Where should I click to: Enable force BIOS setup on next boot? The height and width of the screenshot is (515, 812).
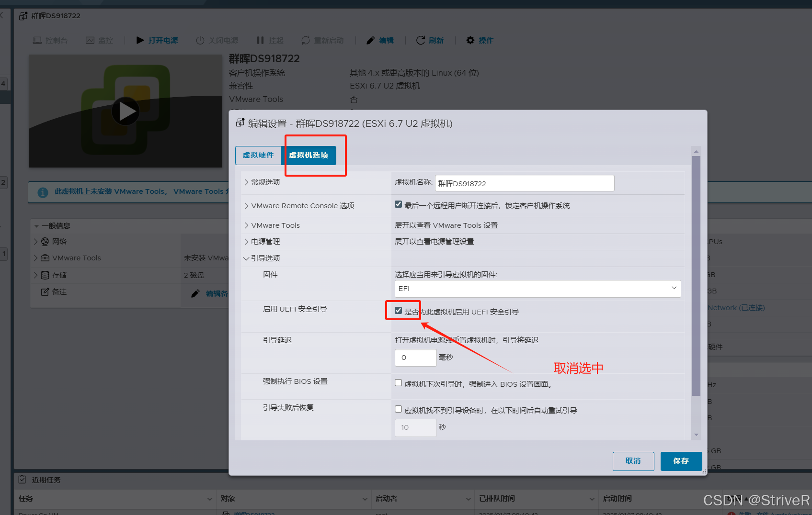tap(398, 383)
